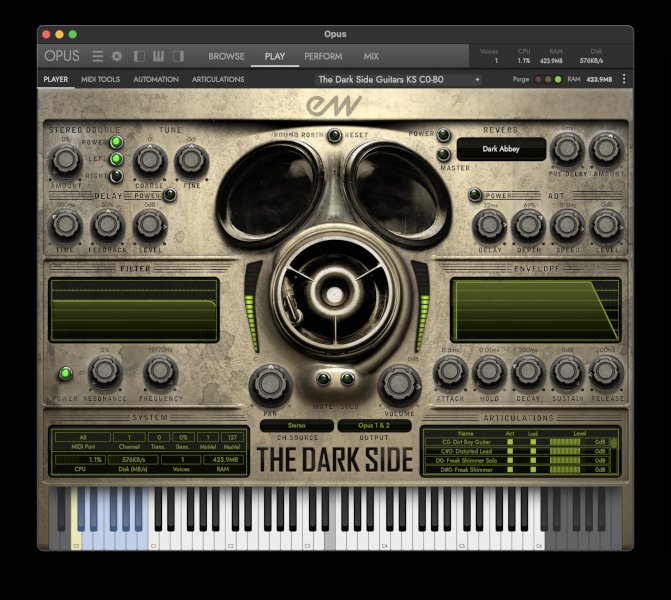The width and height of the screenshot is (671, 600).
Task: Open the AUTOMATION sub-tab
Action: (156, 79)
